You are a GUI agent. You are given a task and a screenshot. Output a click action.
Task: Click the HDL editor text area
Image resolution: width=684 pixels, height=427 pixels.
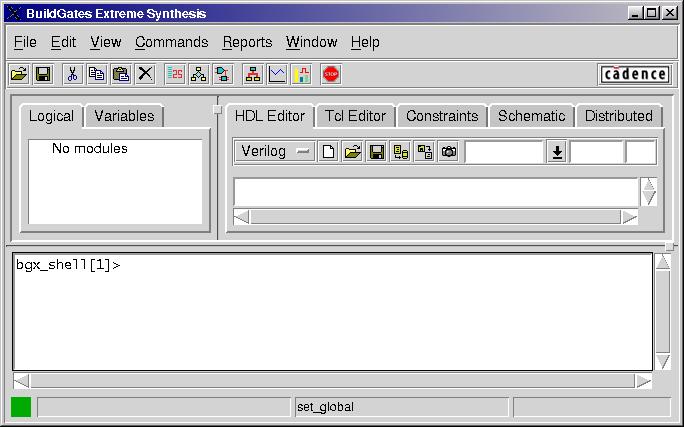coord(436,192)
